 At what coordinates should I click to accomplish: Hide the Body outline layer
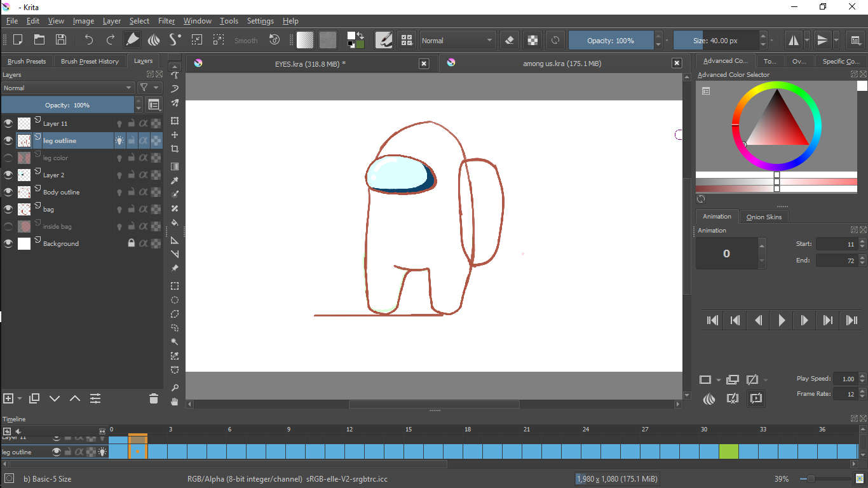pos(8,192)
